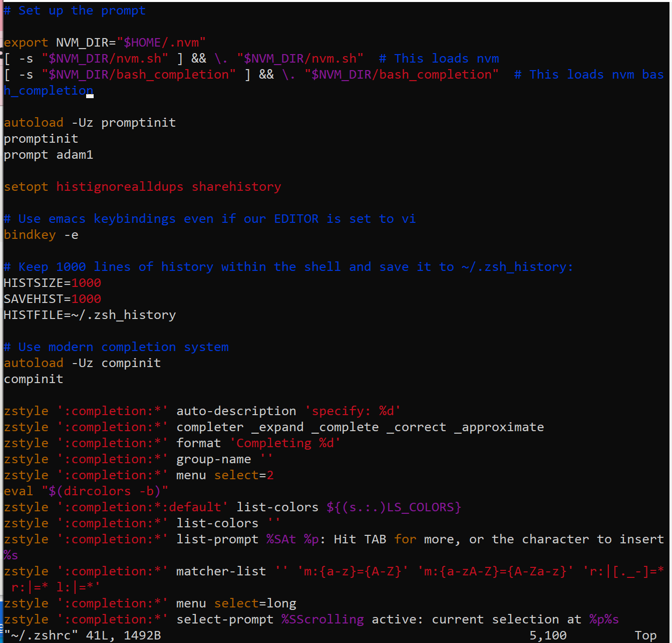Click the 'Completing %d' format string

[285, 443]
